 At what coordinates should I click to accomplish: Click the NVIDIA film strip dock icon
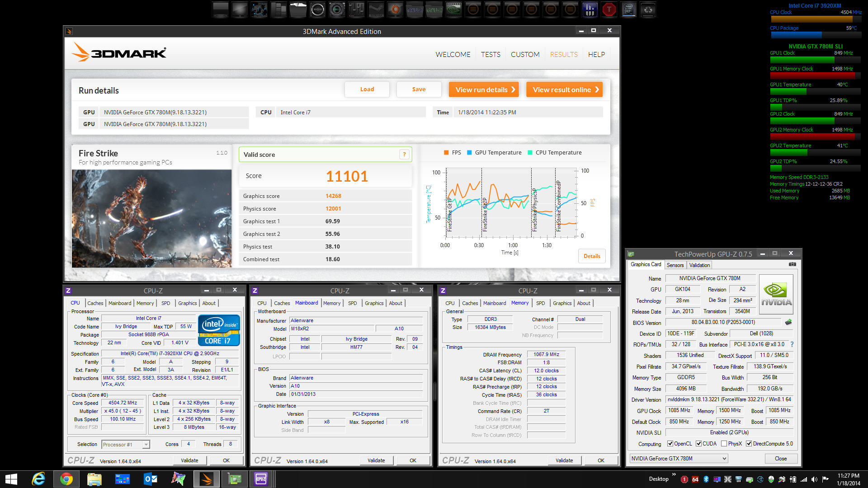click(453, 9)
